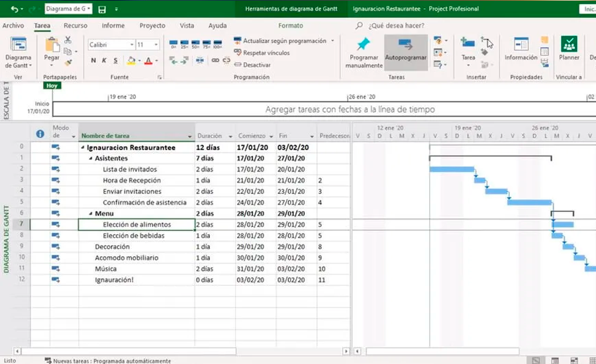The image size is (596, 364).
Task: Click the Split Task icon
Action: 199,60
